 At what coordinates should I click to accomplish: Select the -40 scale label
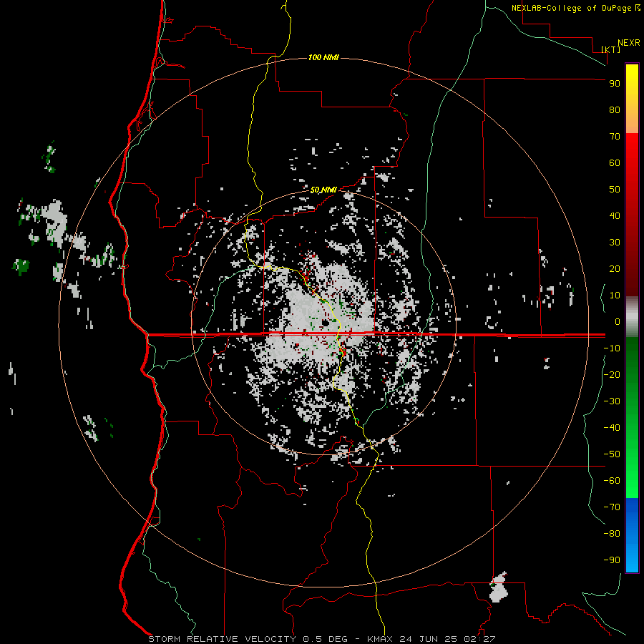[x=612, y=428]
